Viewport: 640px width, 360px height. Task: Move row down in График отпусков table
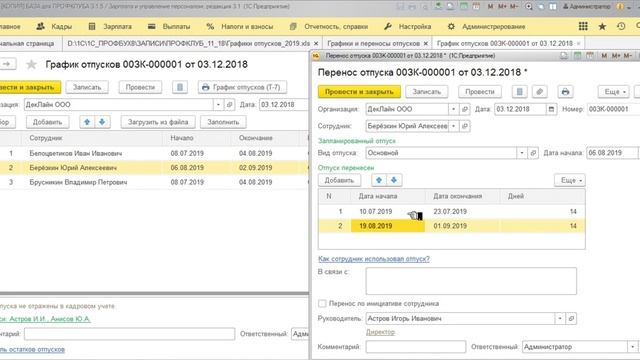pos(102,122)
